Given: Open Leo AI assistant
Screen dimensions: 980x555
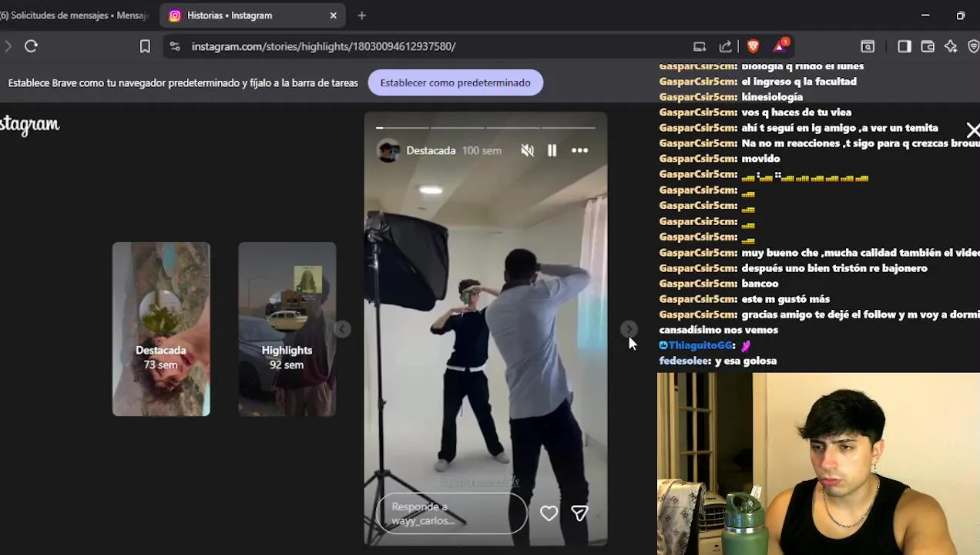Looking at the screenshot, I should point(951,46).
